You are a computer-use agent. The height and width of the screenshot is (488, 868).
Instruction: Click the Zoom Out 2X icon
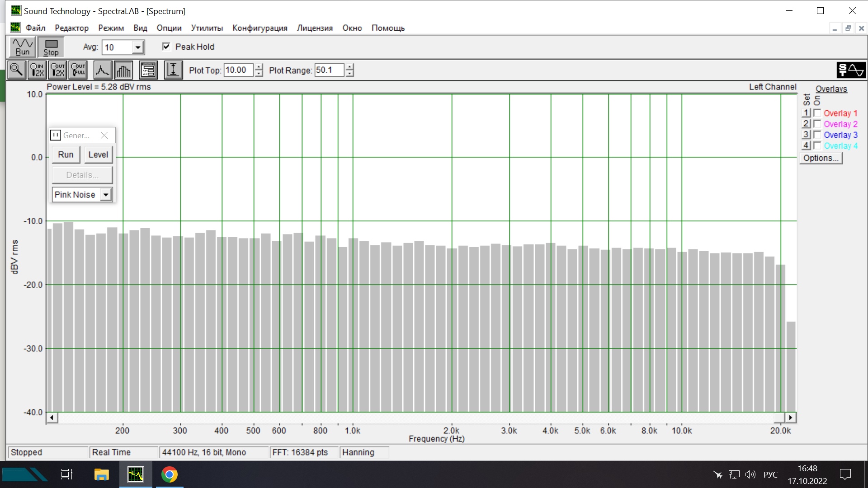(58, 70)
